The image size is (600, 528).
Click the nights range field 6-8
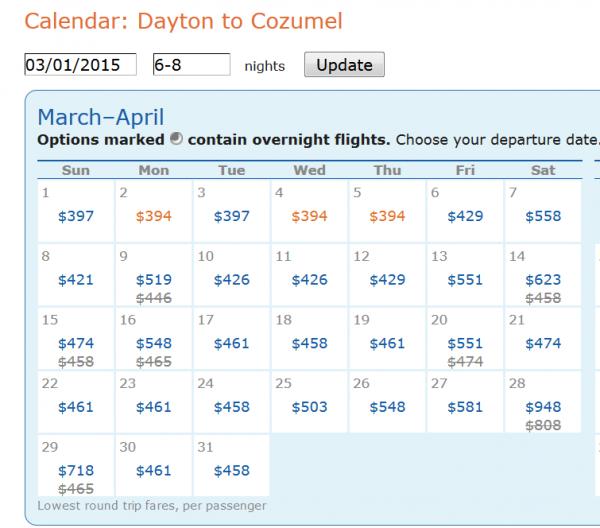[191, 65]
